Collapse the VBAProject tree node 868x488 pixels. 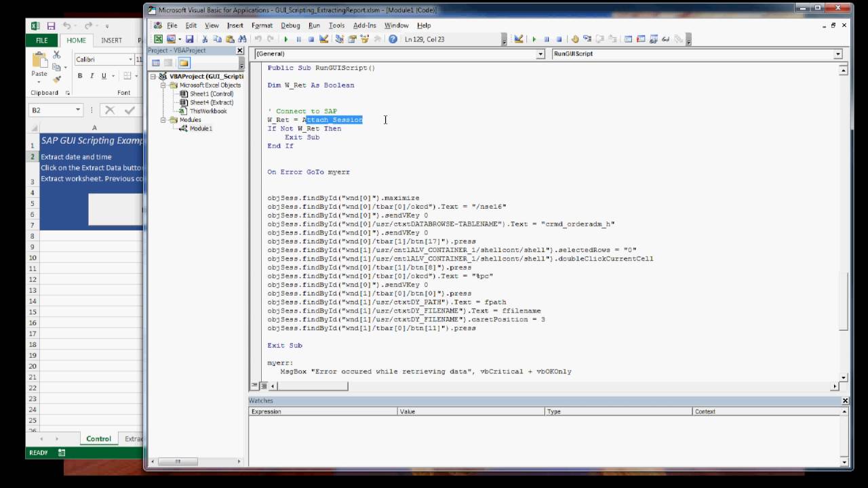pos(154,77)
